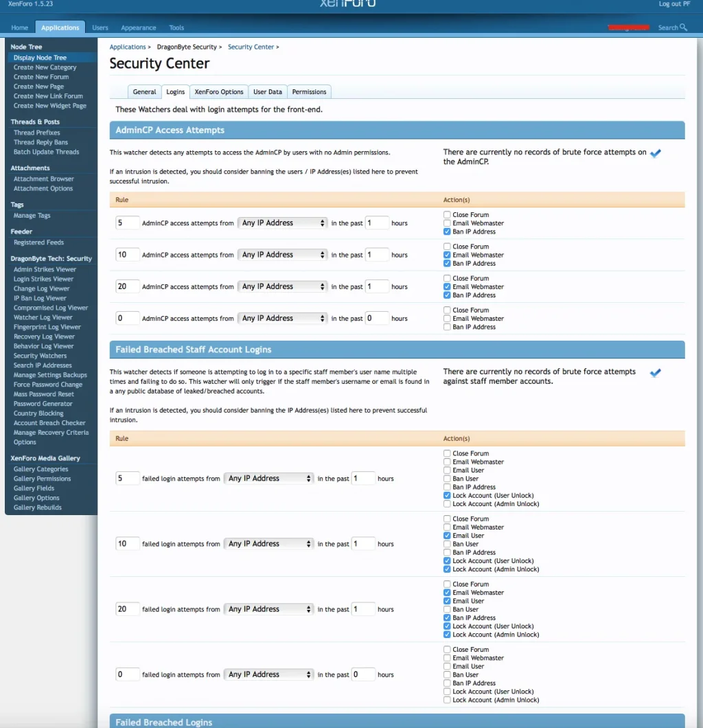The width and height of the screenshot is (703, 728).
Task: Check Ban User for 20 failed logins rule
Action: click(x=447, y=609)
